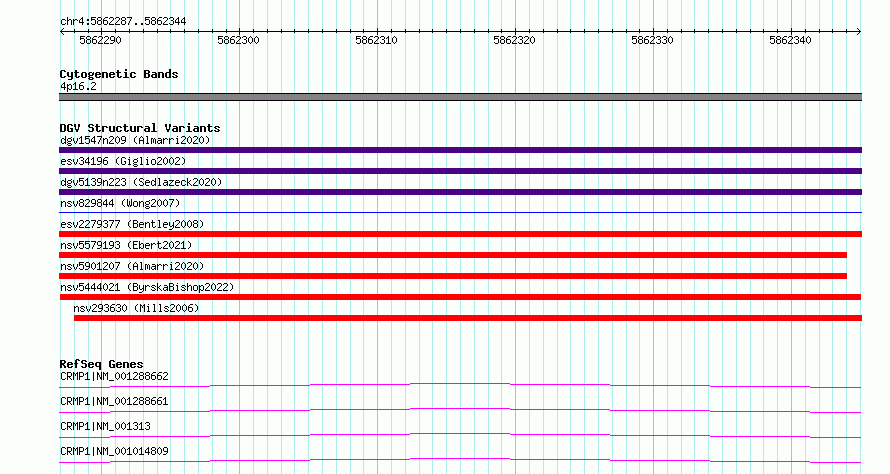The image size is (890, 474).
Task: Click the red bar for nsv293630
Action: point(468,318)
